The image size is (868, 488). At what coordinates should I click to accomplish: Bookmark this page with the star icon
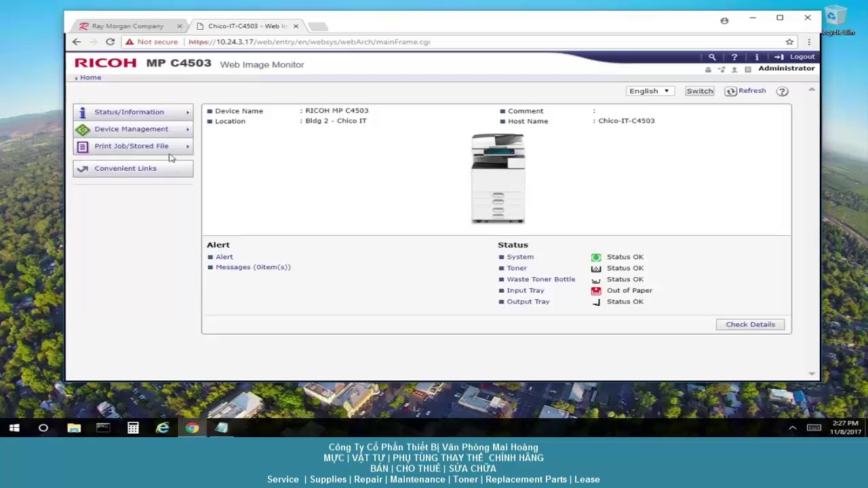tap(789, 42)
